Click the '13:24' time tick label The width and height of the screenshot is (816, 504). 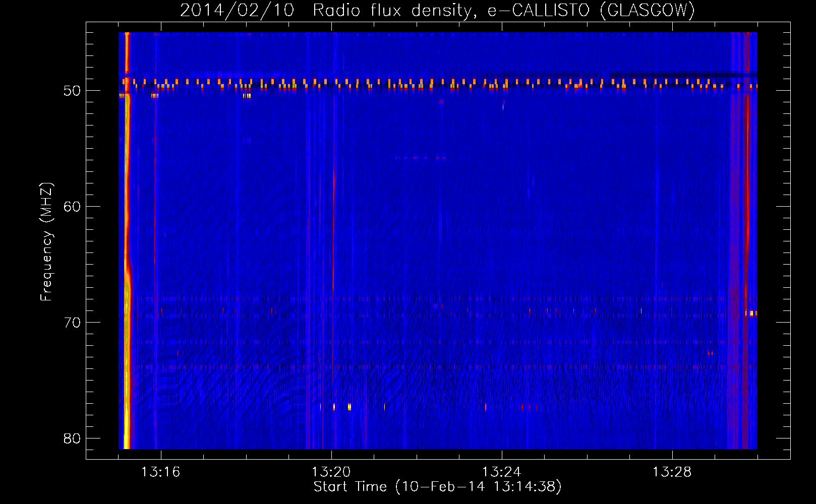click(x=501, y=472)
